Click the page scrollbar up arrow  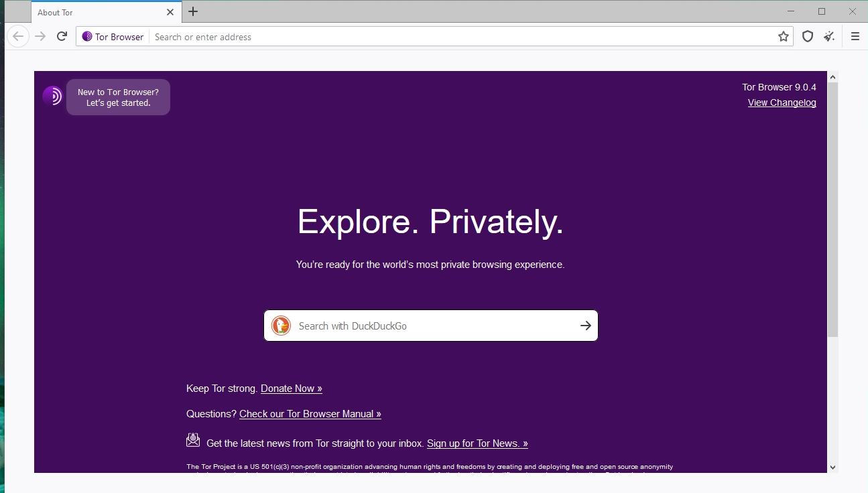tap(832, 77)
